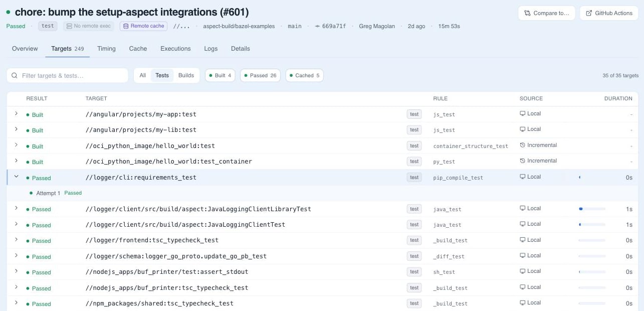This screenshot has width=644, height=311.
Task: Open the Details tab
Action: 241,49
